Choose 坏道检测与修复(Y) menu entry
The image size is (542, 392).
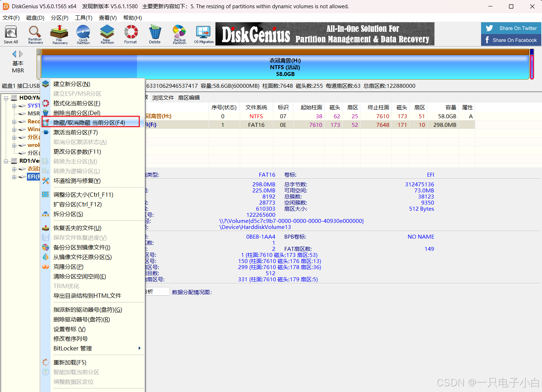[x=92, y=181]
